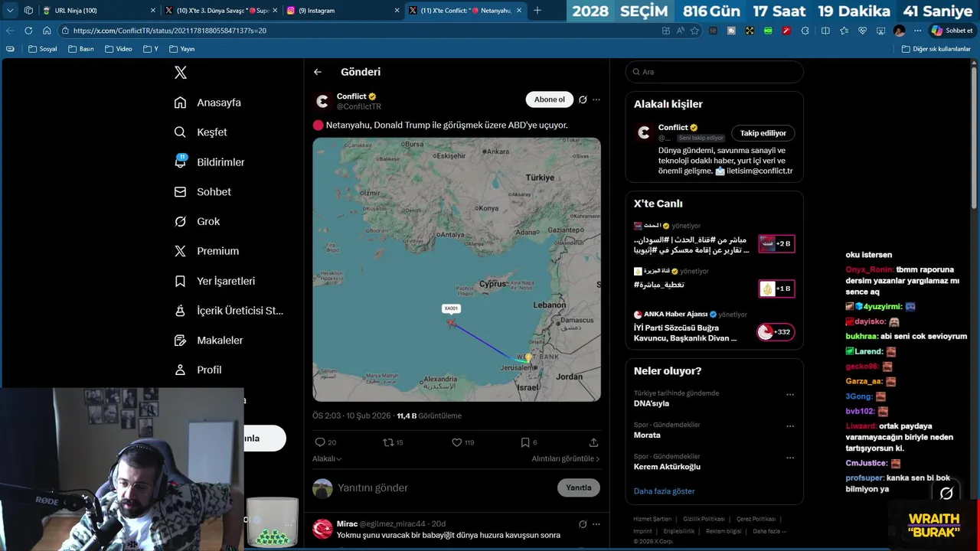Click the Grok icon on Mirac's reply
Viewport: 980px width, 551px height.
pyautogui.click(x=583, y=524)
